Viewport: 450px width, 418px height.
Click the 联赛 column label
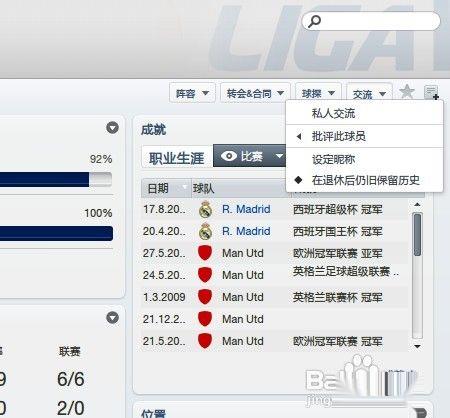[70, 351]
